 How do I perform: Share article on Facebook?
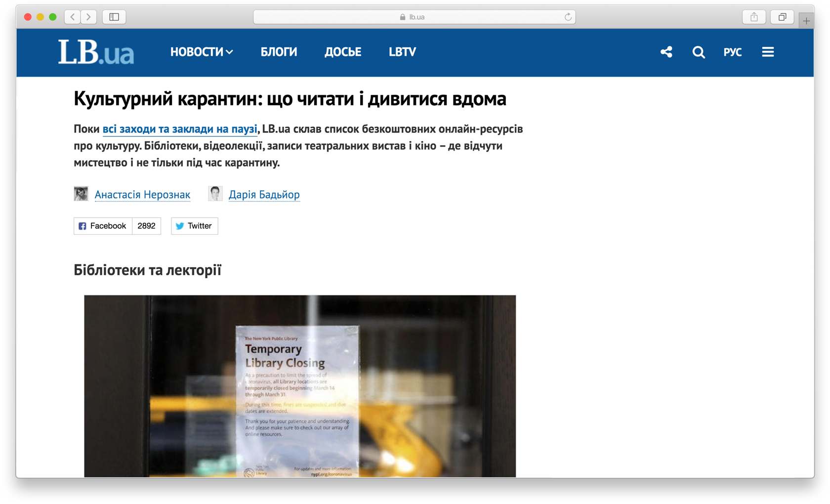103,226
